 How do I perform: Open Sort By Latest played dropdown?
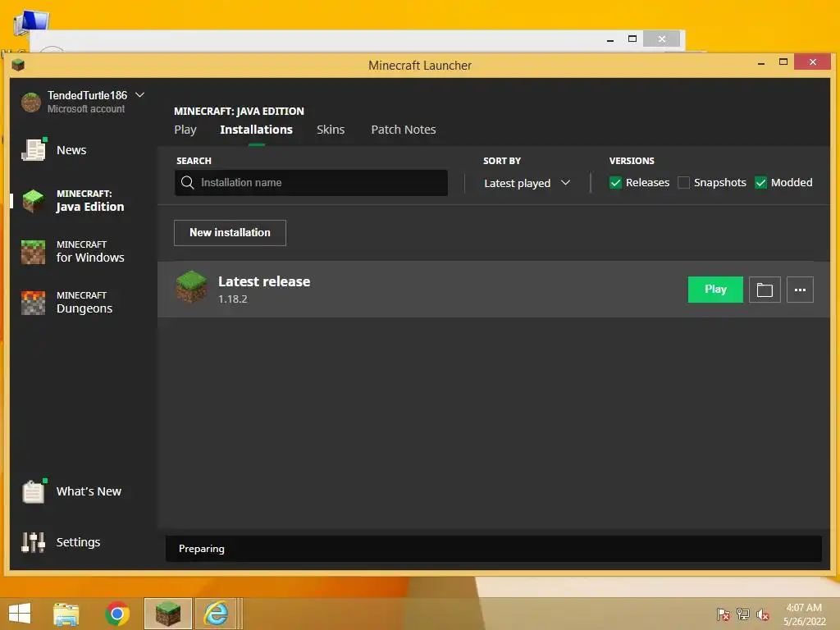tap(527, 183)
